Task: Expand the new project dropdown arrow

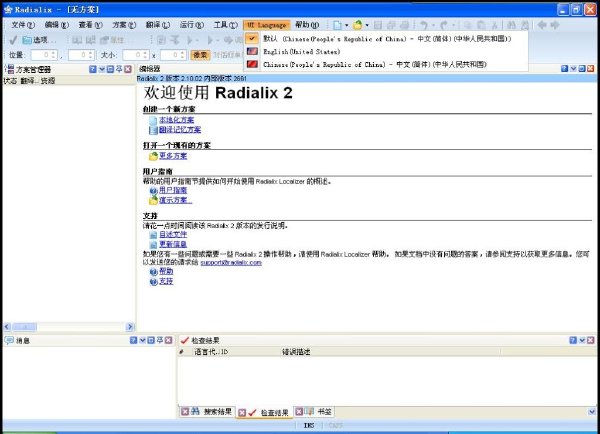Action: click(x=346, y=25)
